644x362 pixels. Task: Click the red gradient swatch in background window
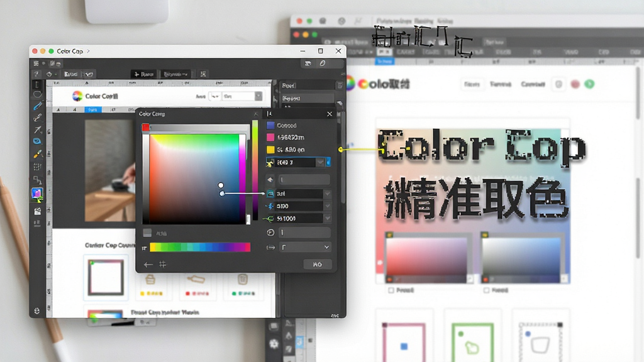(426, 256)
